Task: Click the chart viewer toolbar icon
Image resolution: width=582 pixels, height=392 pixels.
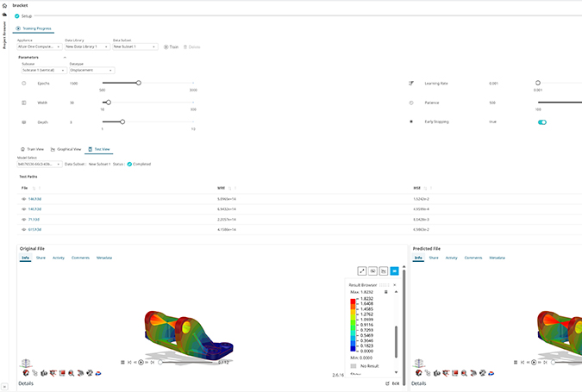Action: click(x=384, y=271)
